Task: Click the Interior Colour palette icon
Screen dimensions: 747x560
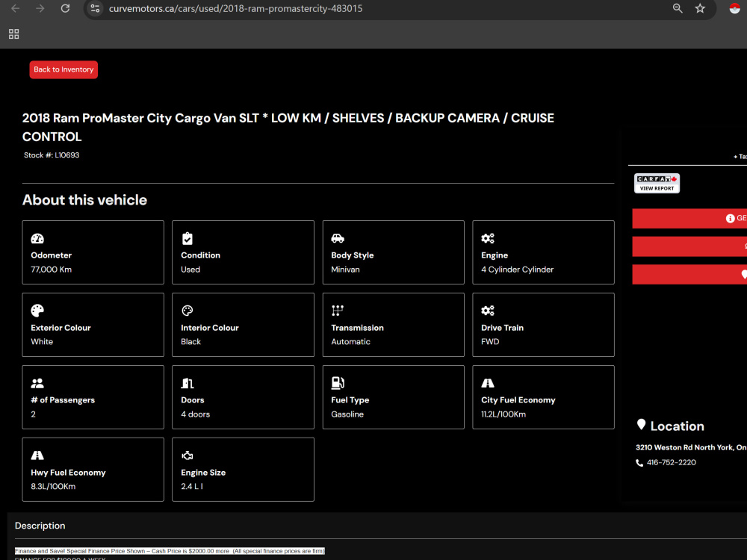Action: pyautogui.click(x=187, y=311)
